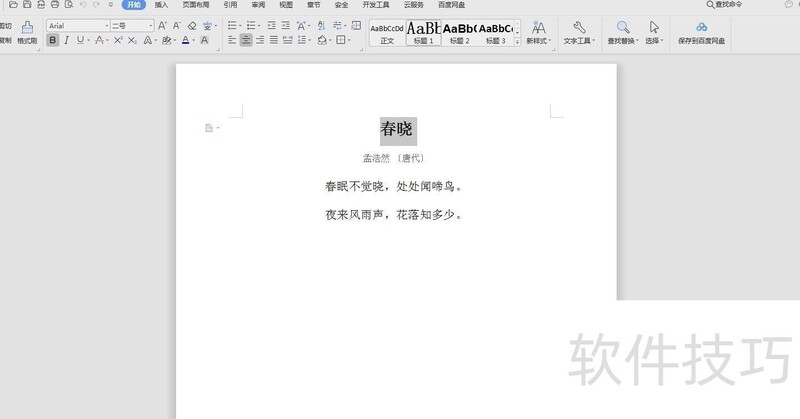Switch to the Cloud Services (云服务) tab
This screenshot has width=800, height=419.
(x=414, y=5)
